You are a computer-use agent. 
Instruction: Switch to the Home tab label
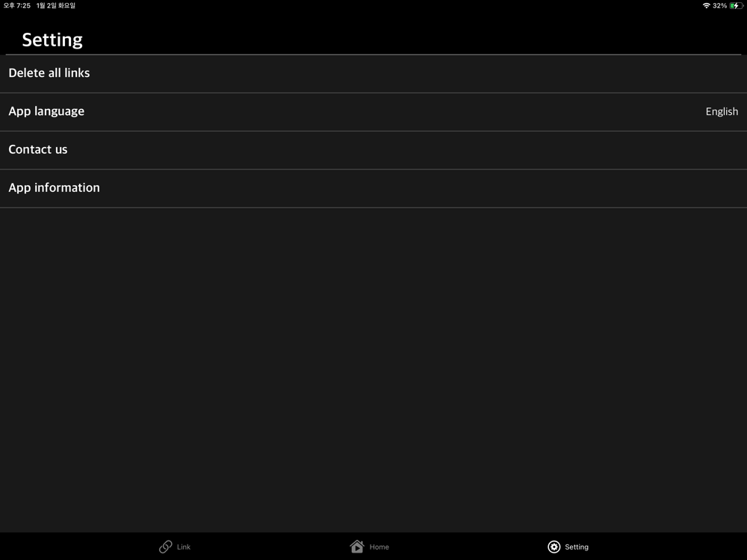click(x=379, y=547)
